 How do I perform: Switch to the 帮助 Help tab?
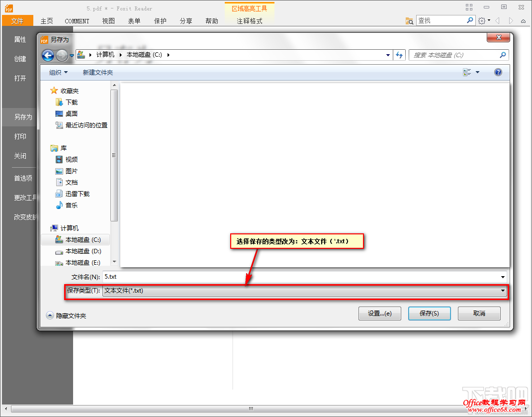click(212, 21)
